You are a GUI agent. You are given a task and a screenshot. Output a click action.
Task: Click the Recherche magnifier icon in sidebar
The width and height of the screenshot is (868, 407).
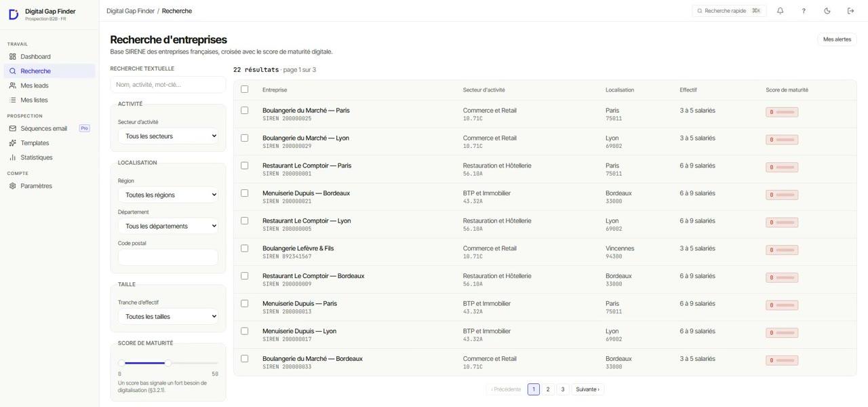(12, 71)
